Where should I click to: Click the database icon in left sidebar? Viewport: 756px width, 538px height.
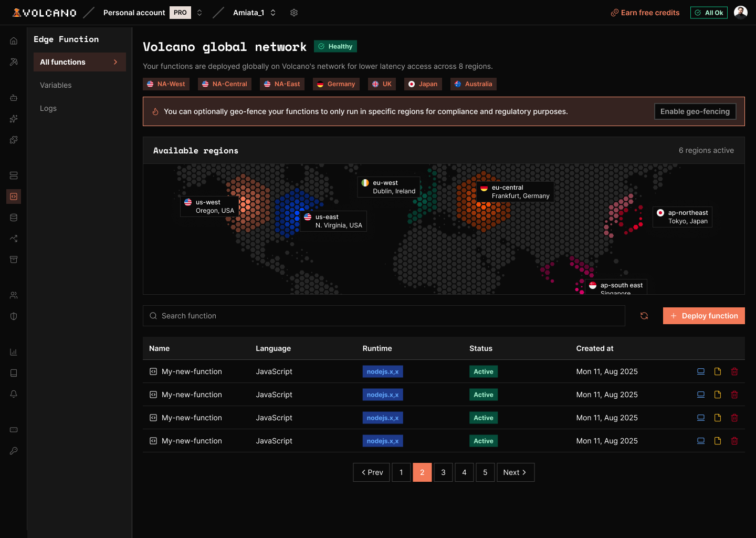(x=14, y=218)
